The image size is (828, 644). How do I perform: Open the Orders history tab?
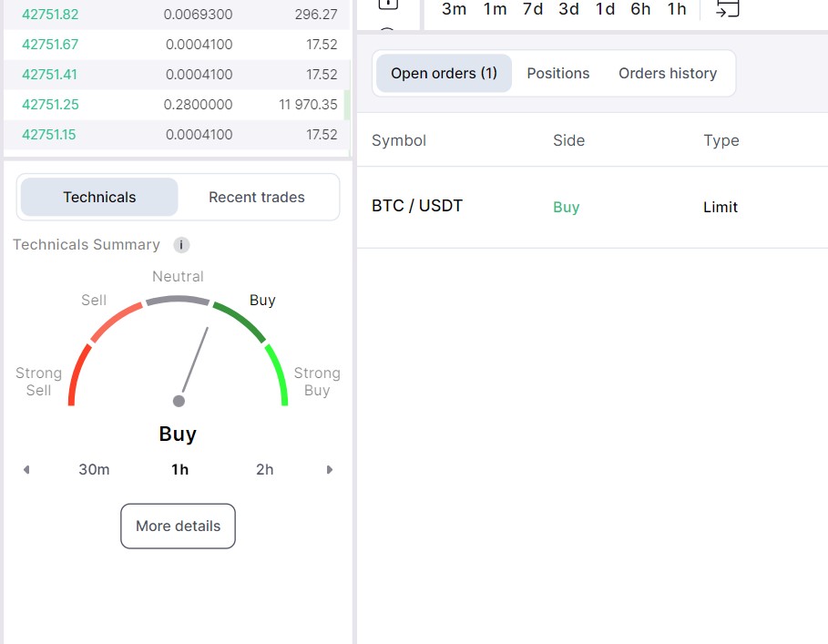[668, 73]
